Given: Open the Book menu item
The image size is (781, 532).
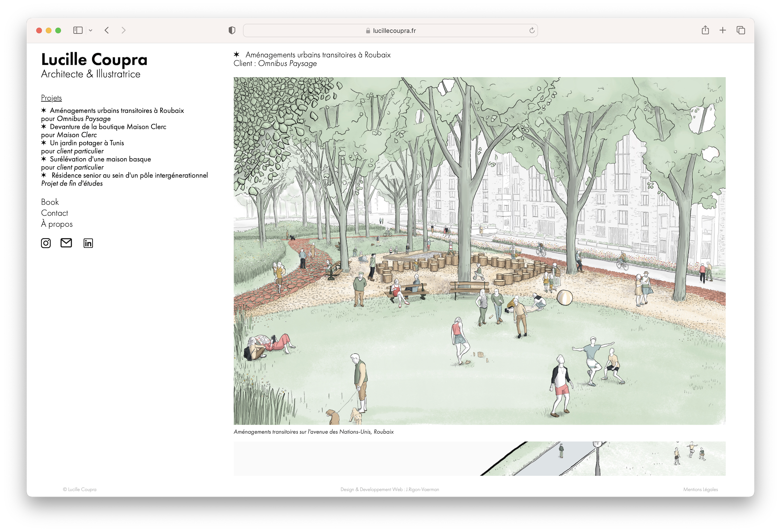Looking at the screenshot, I should [50, 202].
